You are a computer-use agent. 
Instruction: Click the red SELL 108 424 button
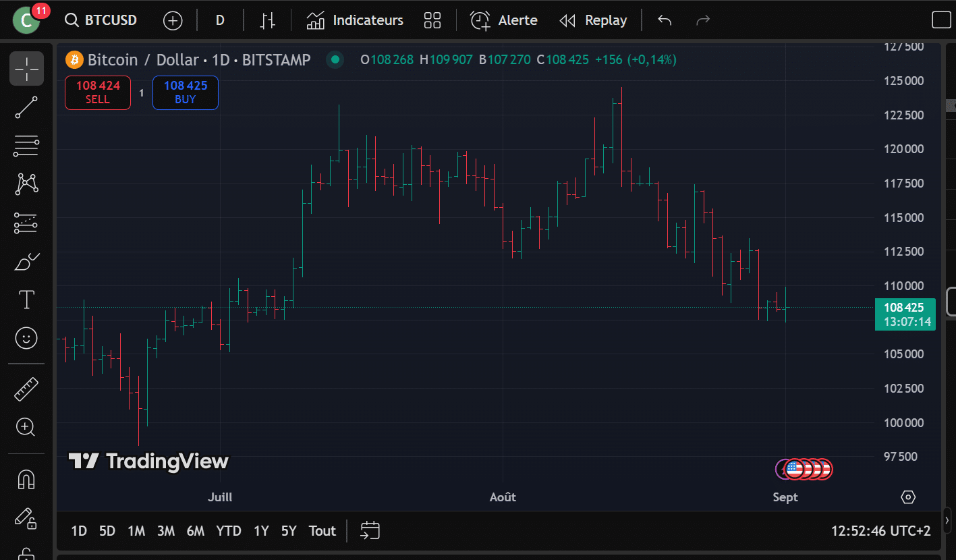click(x=98, y=92)
